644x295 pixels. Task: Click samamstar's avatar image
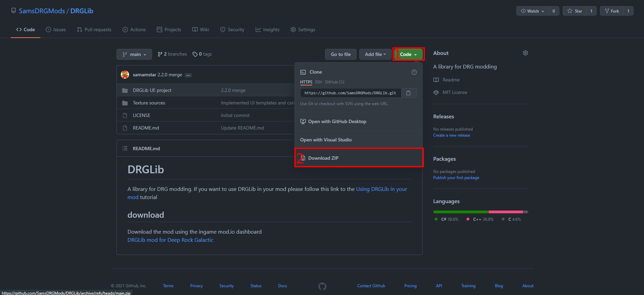click(x=125, y=75)
